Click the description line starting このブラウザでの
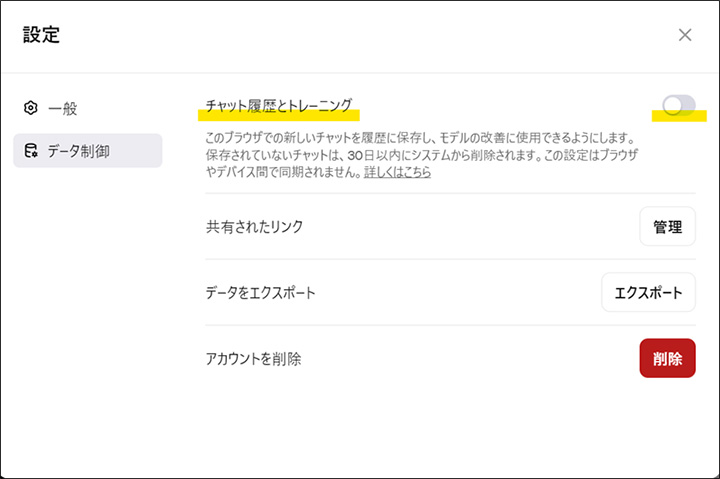This screenshot has height=479, width=720. click(420, 137)
